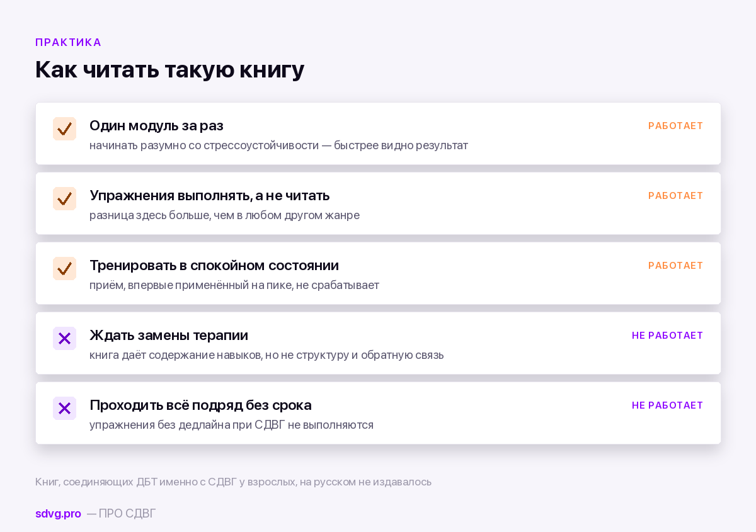Viewport: 756px width, 532px height.
Task: Click the heading 'Как читать такую книгу'
Action: tap(170, 69)
